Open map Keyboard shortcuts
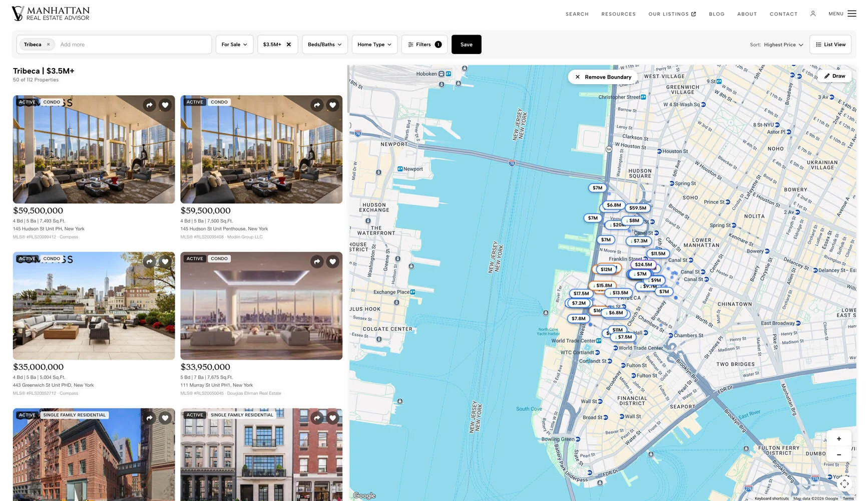868x501 pixels. [x=771, y=498]
